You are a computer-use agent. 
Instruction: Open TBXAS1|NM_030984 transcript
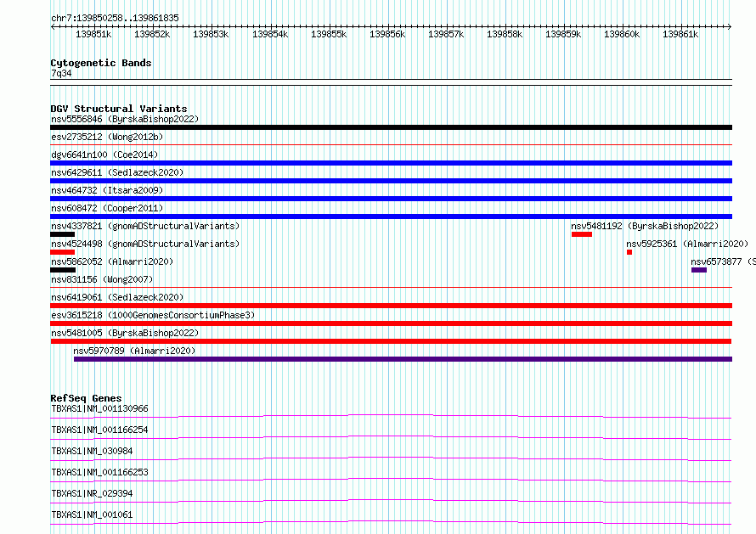click(x=92, y=451)
